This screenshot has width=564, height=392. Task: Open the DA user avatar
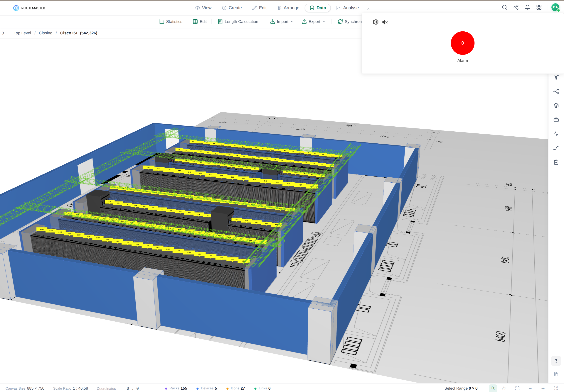(x=555, y=7)
